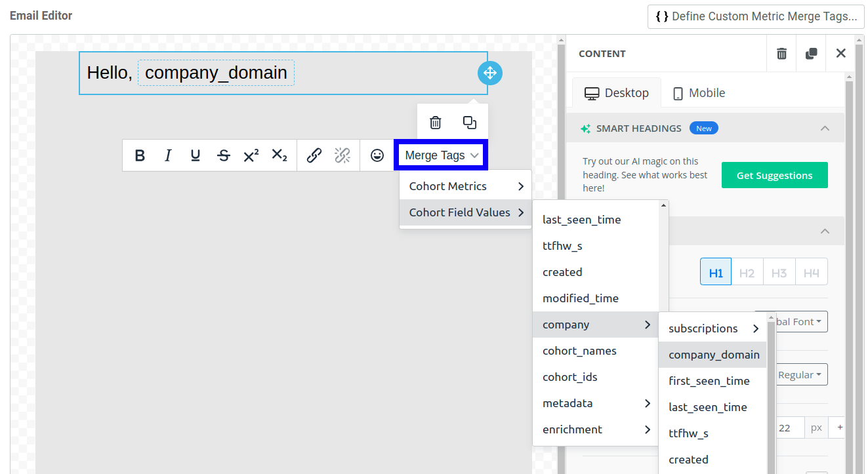Toggle bold formatting in the text toolbar
This screenshot has width=868, height=474.
pos(139,155)
